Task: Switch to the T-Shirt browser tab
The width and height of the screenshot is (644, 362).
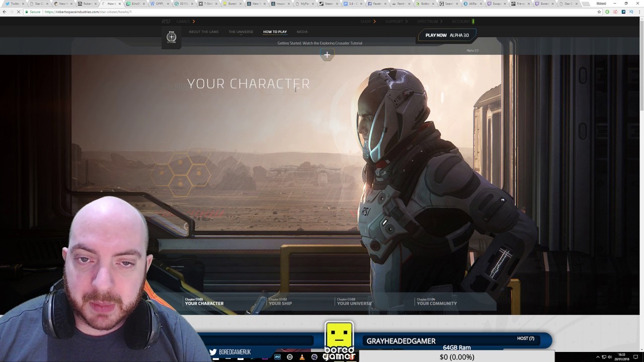Action: click(x=207, y=4)
